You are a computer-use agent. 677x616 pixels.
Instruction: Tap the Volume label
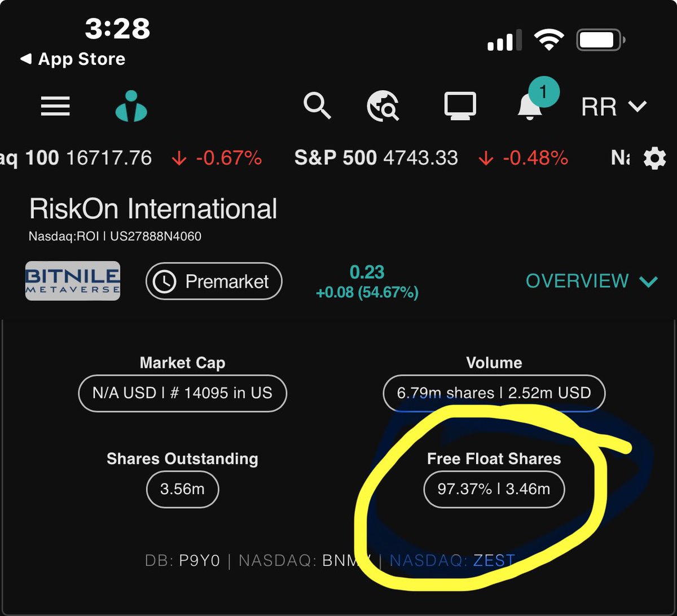pos(494,363)
